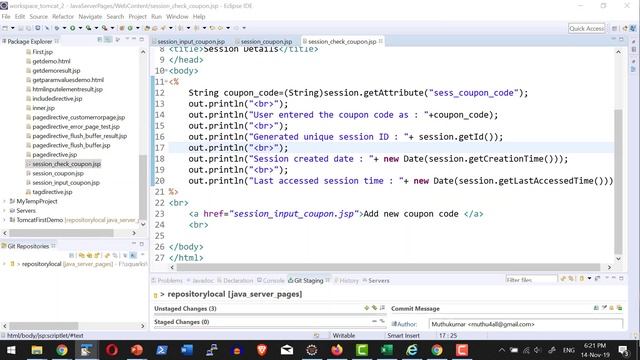
Task: Click Smart Insert in the status bar
Action: pyautogui.click(x=403, y=336)
